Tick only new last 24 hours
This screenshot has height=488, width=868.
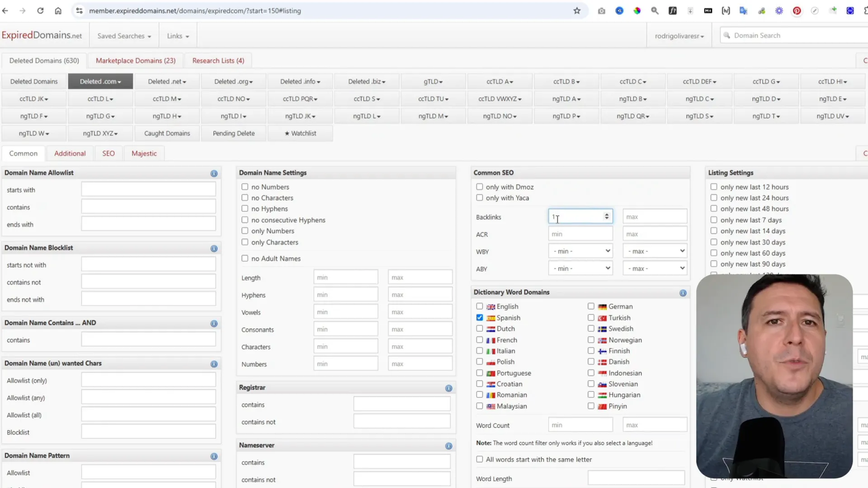pos(713,198)
